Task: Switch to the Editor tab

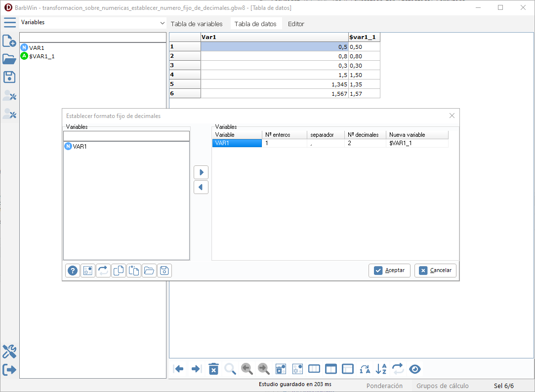Action: (x=296, y=24)
